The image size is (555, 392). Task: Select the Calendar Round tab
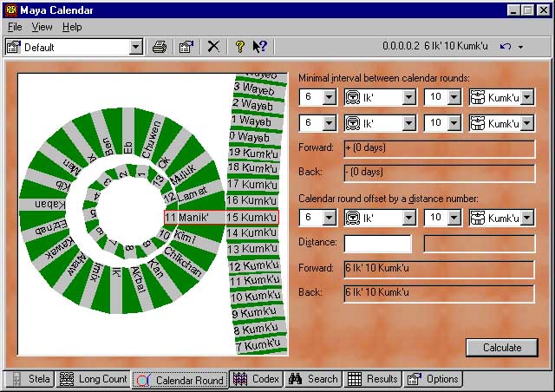point(180,380)
